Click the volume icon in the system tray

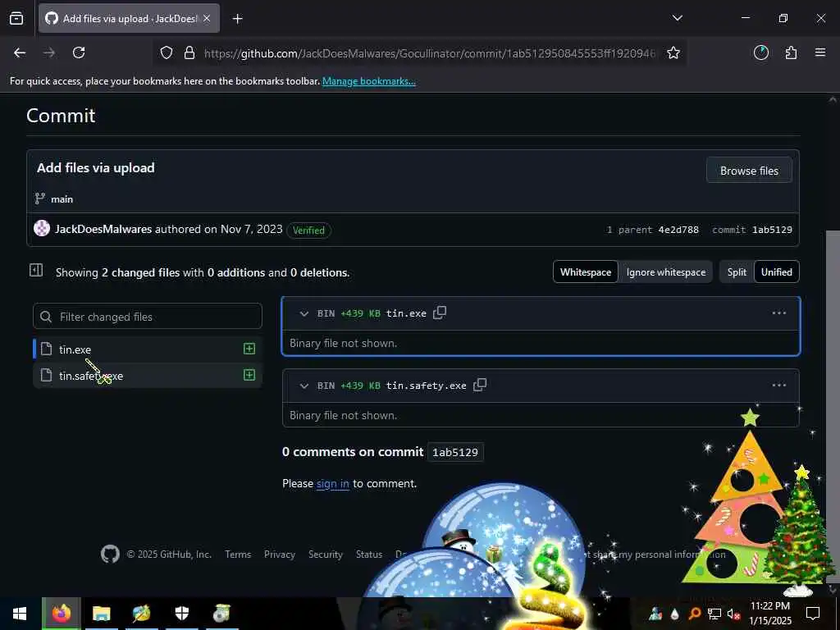(733, 614)
